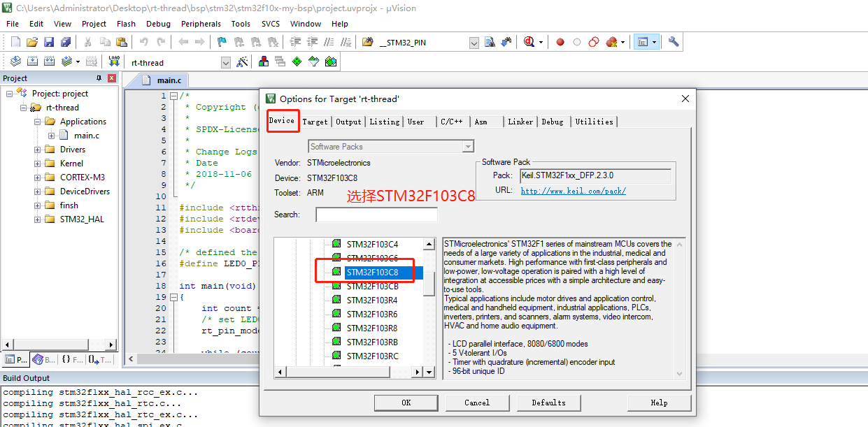
Task: Open the keil.com/pack URL link
Action: point(573,191)
